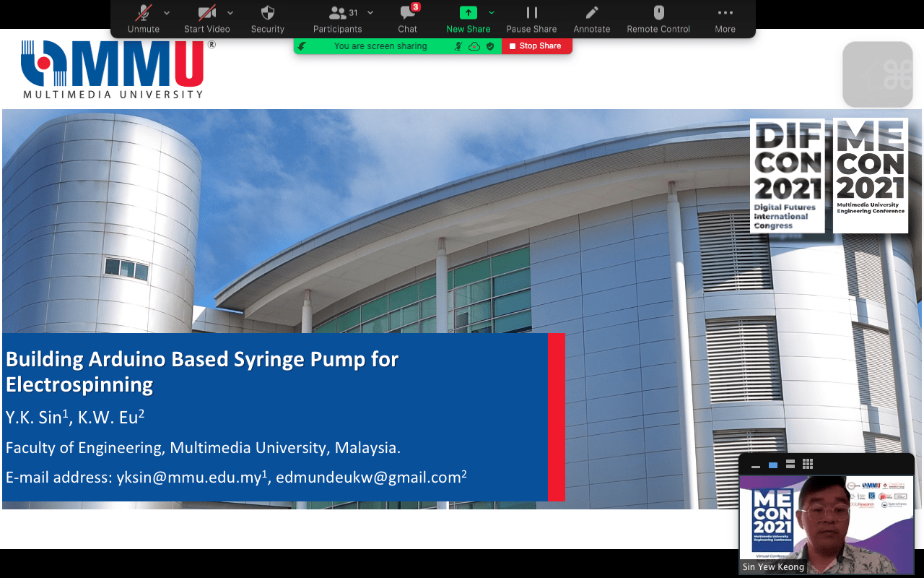
Task: Click the DIFCON 2021 logo
Action: click(x=788, y=176)
